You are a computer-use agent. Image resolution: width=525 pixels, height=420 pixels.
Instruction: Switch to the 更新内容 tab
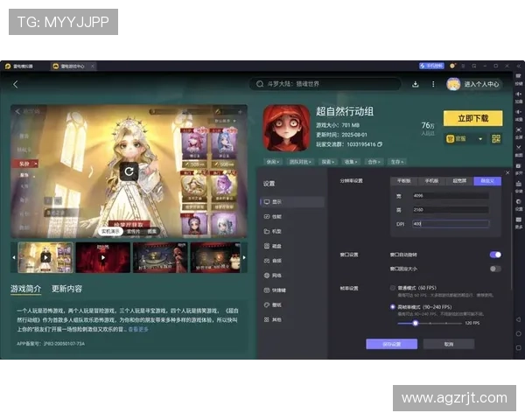(67, 289)
